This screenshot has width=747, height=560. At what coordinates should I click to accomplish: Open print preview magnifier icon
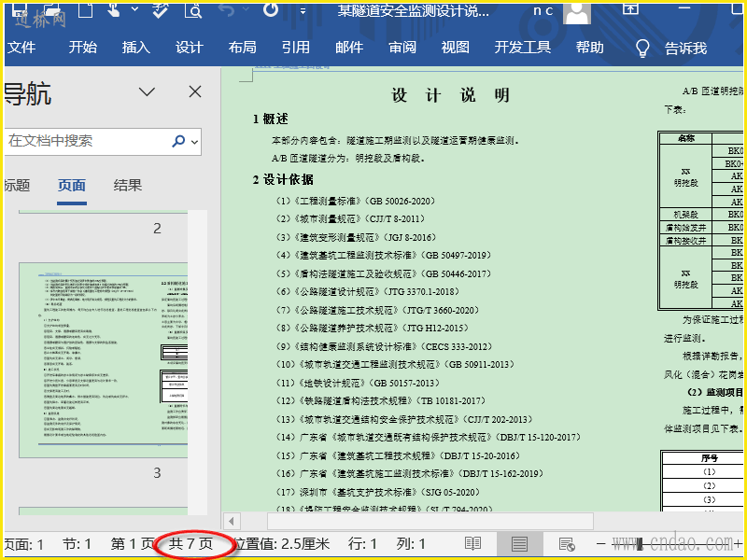pyautogui.click(x=193, y=9)
